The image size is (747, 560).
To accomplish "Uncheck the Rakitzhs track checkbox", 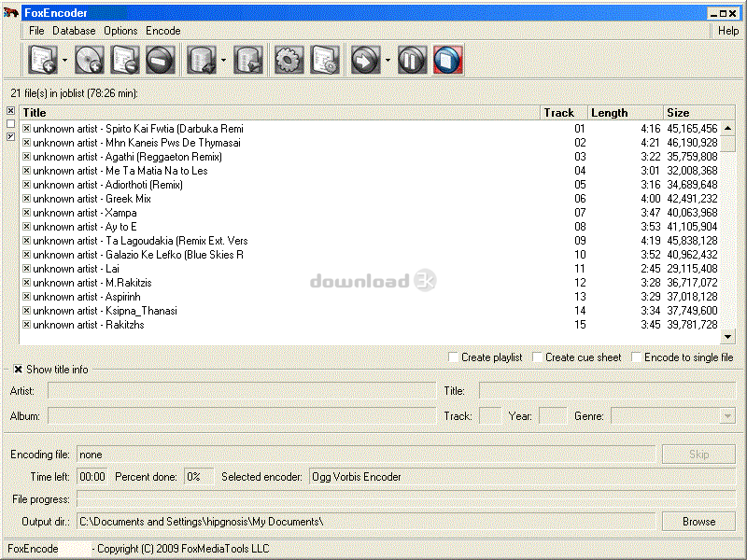I will [27, 324].
